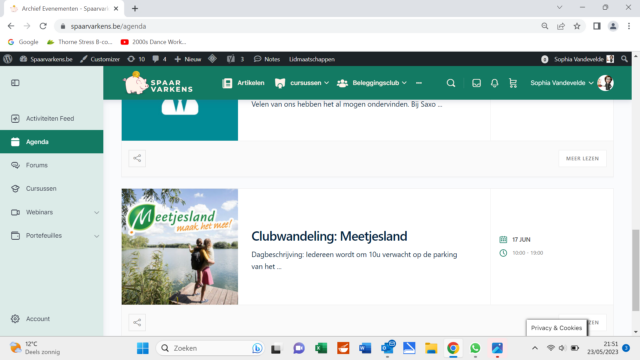640x360 pixels.
Task: Open a new browser tab
Action: click(135, 8)
